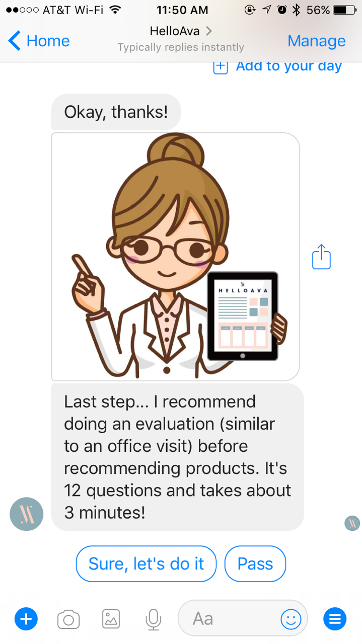This screenshot has height=644, width=362.
Task: Open the blue hamburger menu icon
Action: (335, 619)
